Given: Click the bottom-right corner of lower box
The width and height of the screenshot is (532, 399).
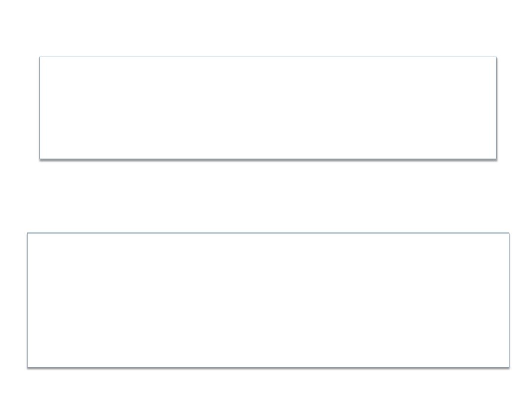Looking at the screenshot, I should 509,367.
